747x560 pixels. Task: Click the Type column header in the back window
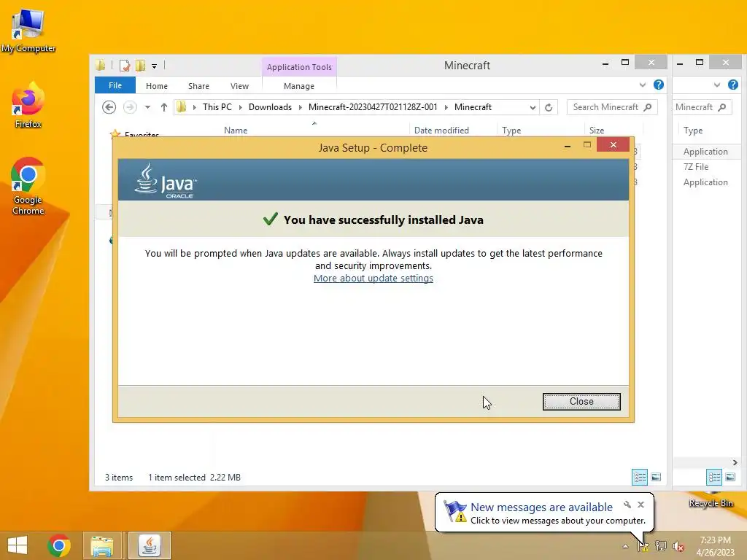693,131
